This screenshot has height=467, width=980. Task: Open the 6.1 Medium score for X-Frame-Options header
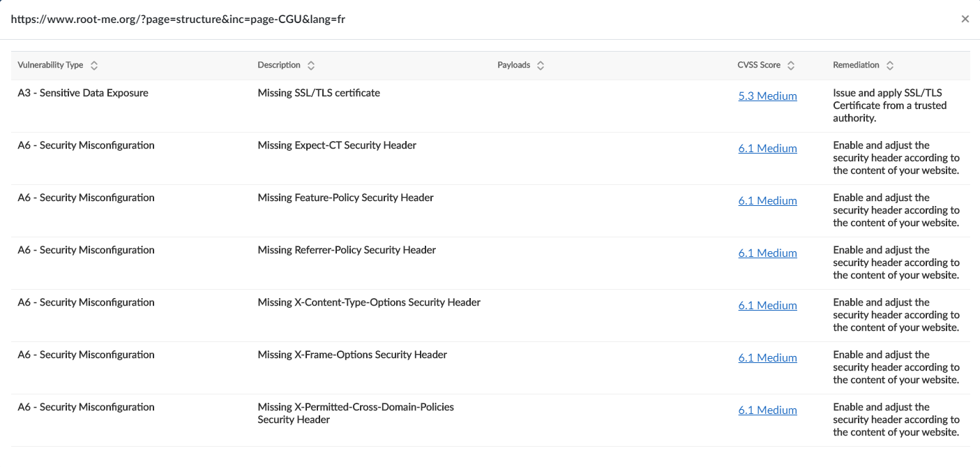coord(767,357)
